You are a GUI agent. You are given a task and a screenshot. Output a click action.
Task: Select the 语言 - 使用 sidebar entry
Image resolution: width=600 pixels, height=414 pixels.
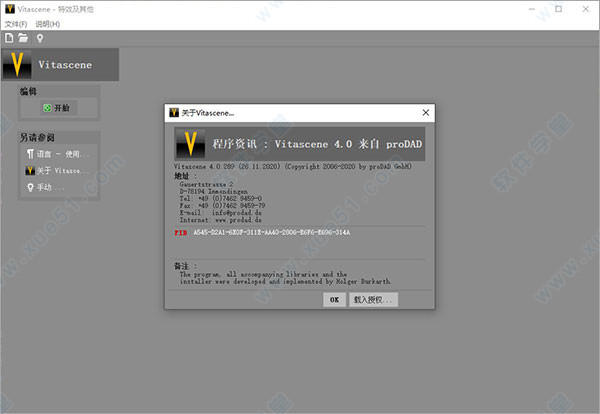(x=58, y=154)
